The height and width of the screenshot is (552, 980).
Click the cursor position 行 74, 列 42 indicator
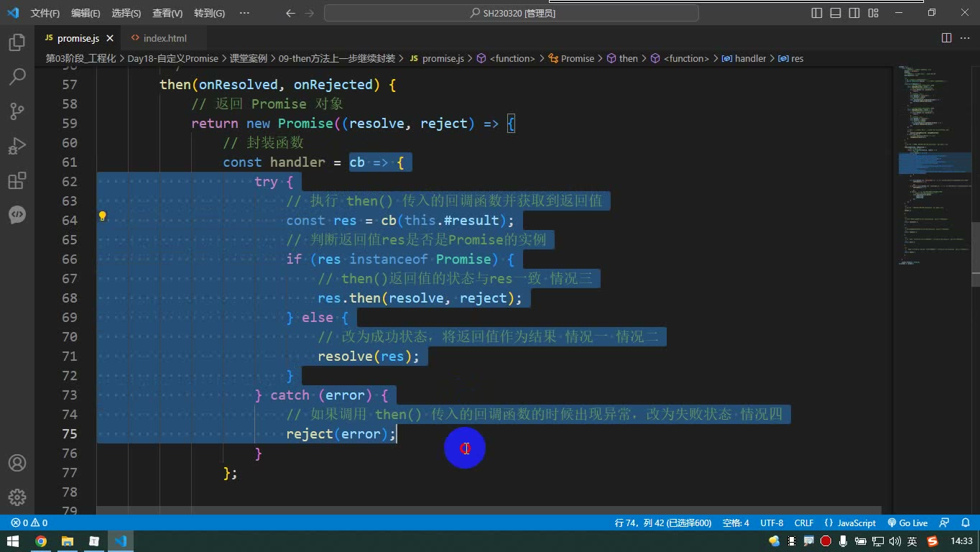point(663,523)
